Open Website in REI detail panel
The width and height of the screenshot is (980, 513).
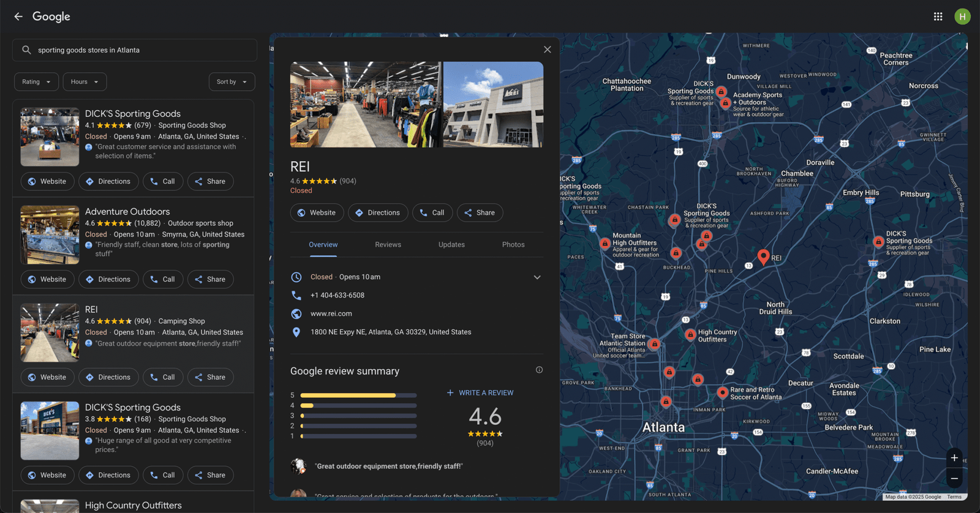317,213
